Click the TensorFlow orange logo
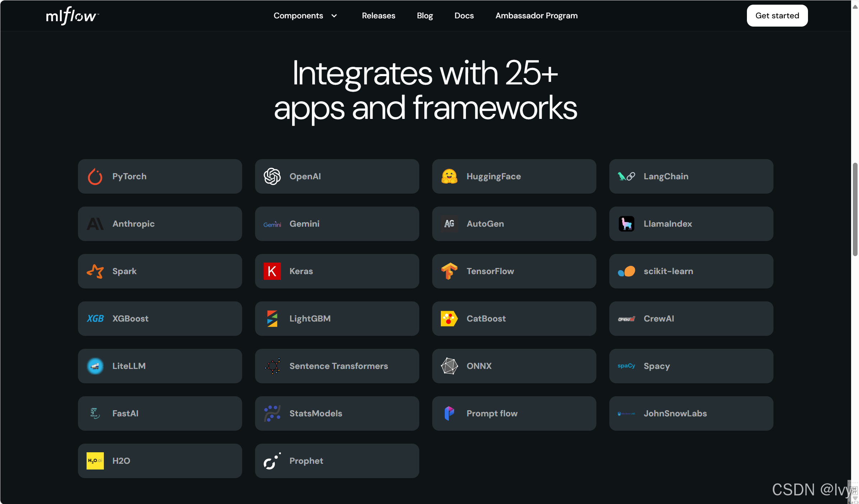This screenshot has width=859, height=504. click(x=449, y=271)
